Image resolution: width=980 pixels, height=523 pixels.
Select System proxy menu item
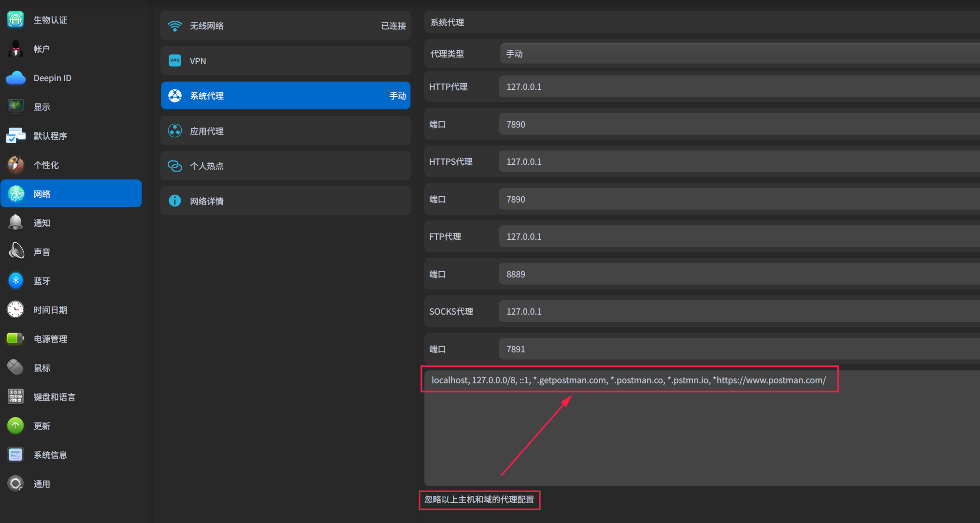click(x=285, y=96)
